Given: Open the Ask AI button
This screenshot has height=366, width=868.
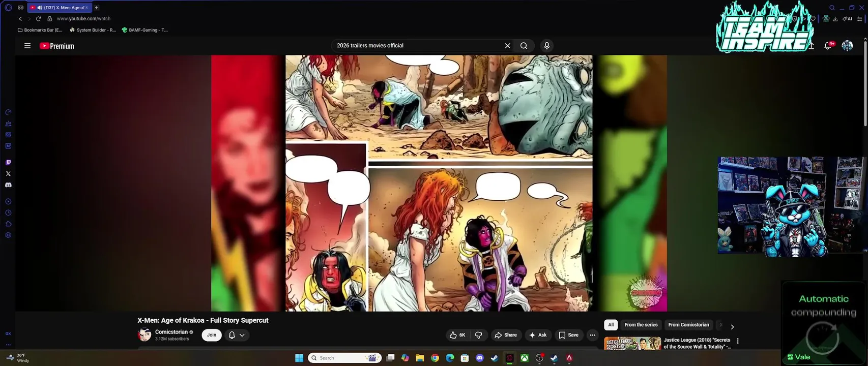Looking at the screenshot, I should [538, 335].
